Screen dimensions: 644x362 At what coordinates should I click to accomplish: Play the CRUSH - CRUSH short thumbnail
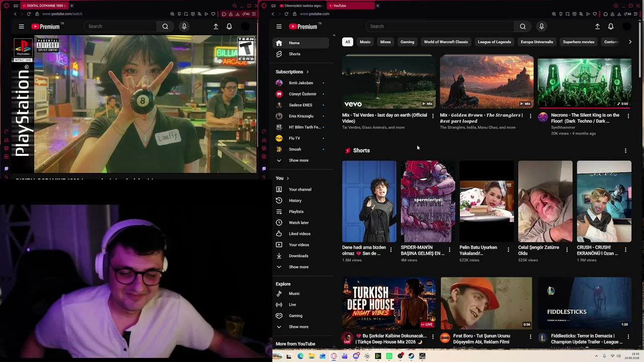pyautogui.click(x=604, y=202)
